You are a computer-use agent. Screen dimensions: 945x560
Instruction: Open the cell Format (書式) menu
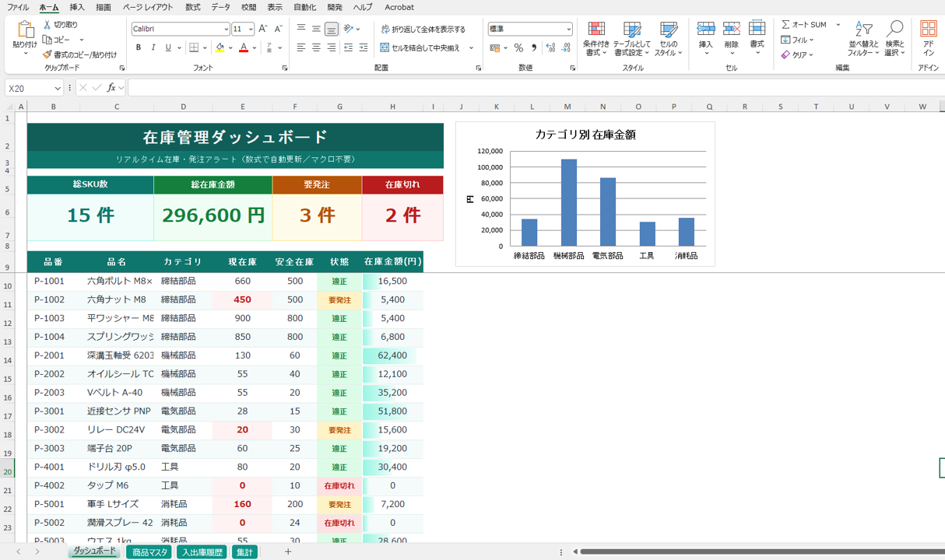click(x=757, y=37)
